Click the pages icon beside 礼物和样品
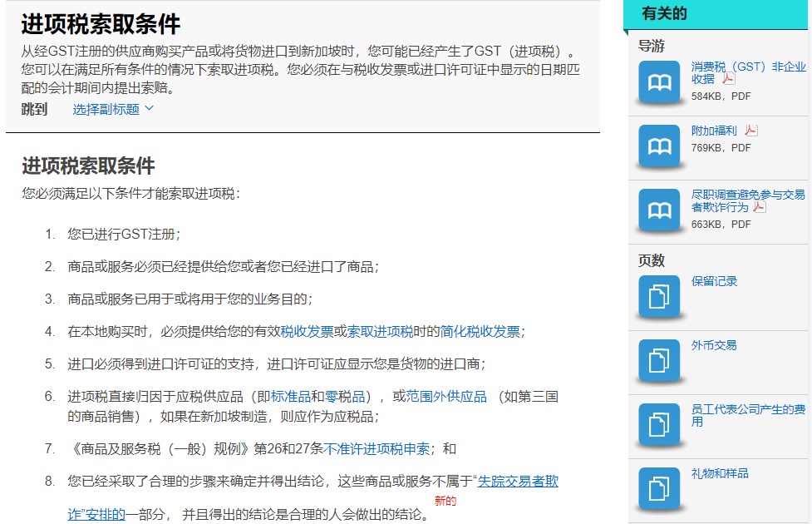This screenshot has width=812, height=524. [659, 487]
